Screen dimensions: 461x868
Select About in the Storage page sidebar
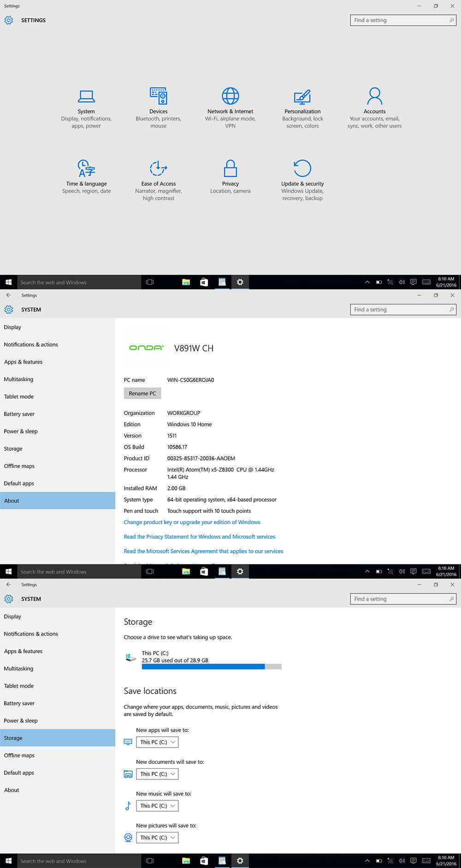coord(58,790)
